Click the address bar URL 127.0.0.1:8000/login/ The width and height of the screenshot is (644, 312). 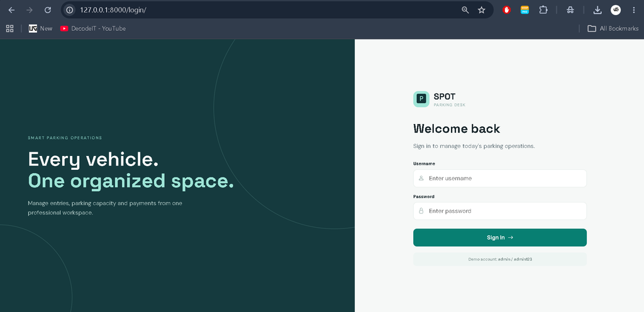113,10
